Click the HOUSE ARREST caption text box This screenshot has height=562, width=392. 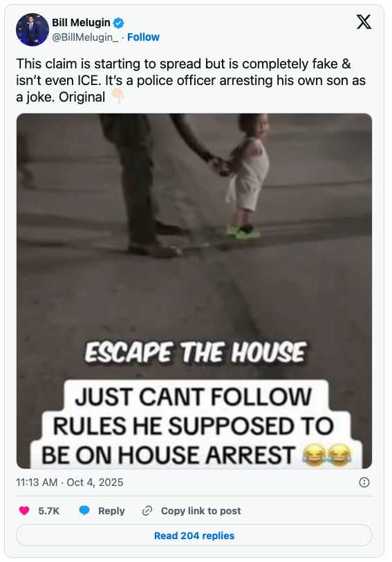(196, 426)
